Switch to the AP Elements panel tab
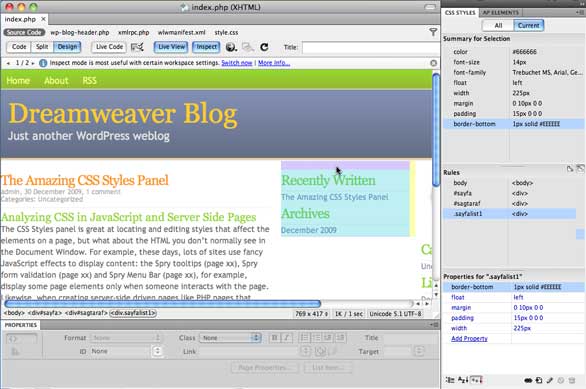586x389 pixels. (500, 12)
